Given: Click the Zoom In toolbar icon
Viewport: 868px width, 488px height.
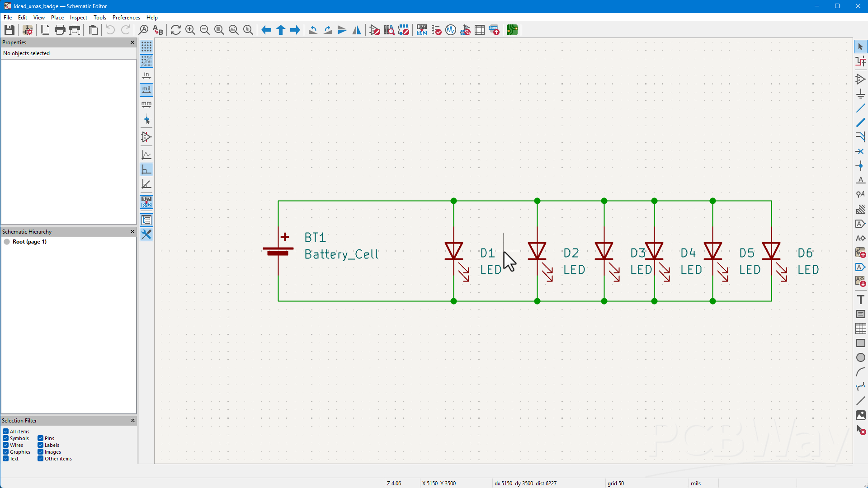Looking at the screenshot, I should coord(190,30).
